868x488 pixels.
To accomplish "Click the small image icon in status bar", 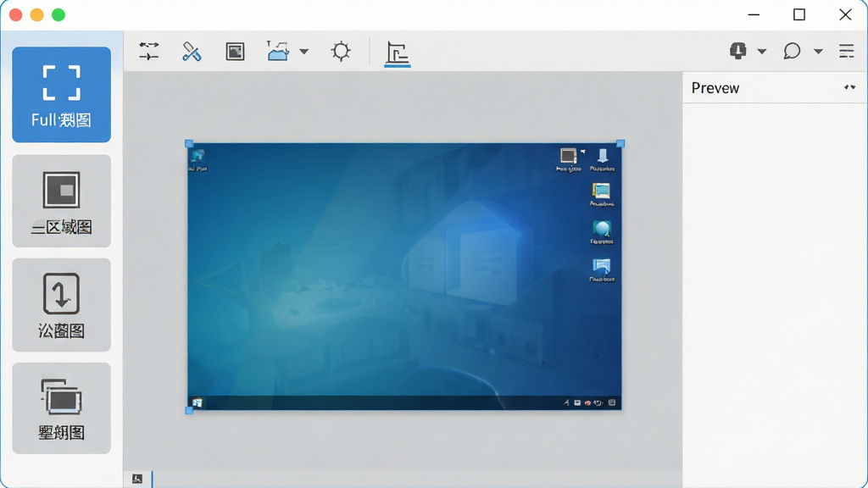I will tap(137, 479).
